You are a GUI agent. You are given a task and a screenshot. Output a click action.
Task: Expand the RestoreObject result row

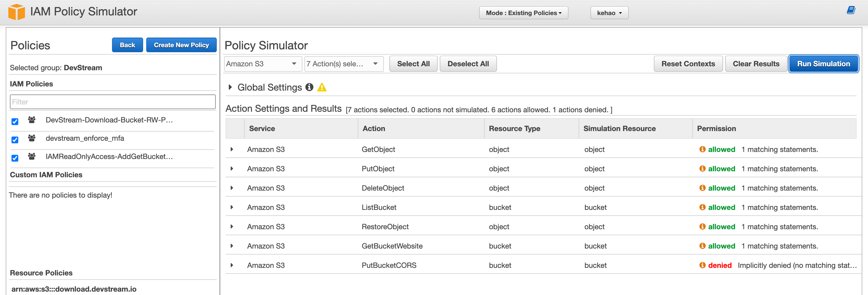click(232, 227)
